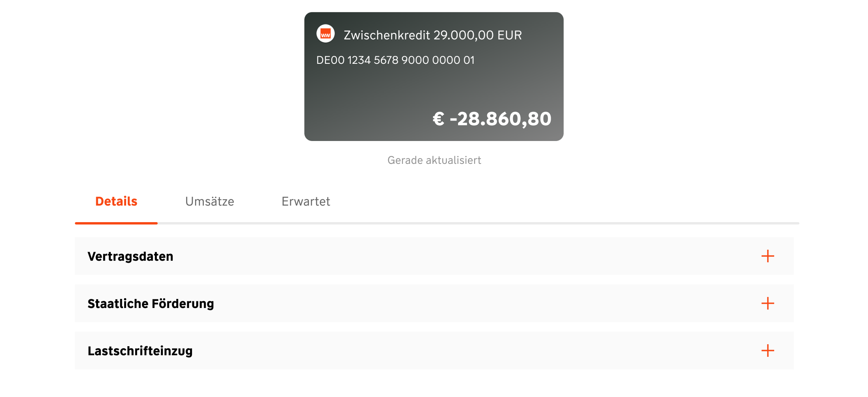Screen dimensions: 868x397
Task: Click the orange W&W logo on the card
Action: (x=325, y=34)
